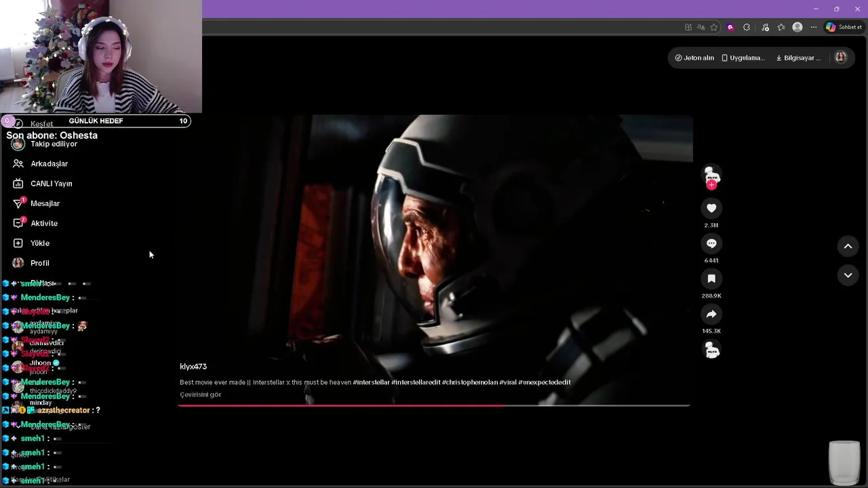Click the streamer webcam overlay
The height and width of the screenshot is (488, 868).
(x=101, y=56)
